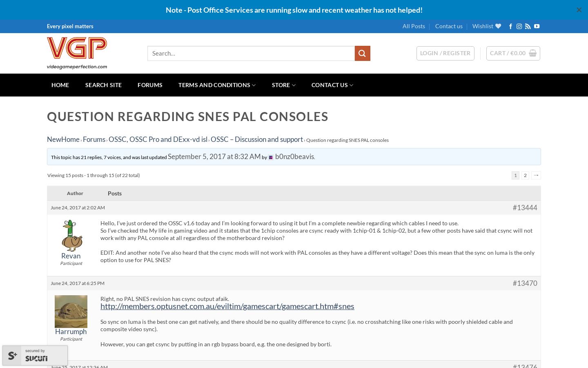Expand the Store dropdown menu

284,85
